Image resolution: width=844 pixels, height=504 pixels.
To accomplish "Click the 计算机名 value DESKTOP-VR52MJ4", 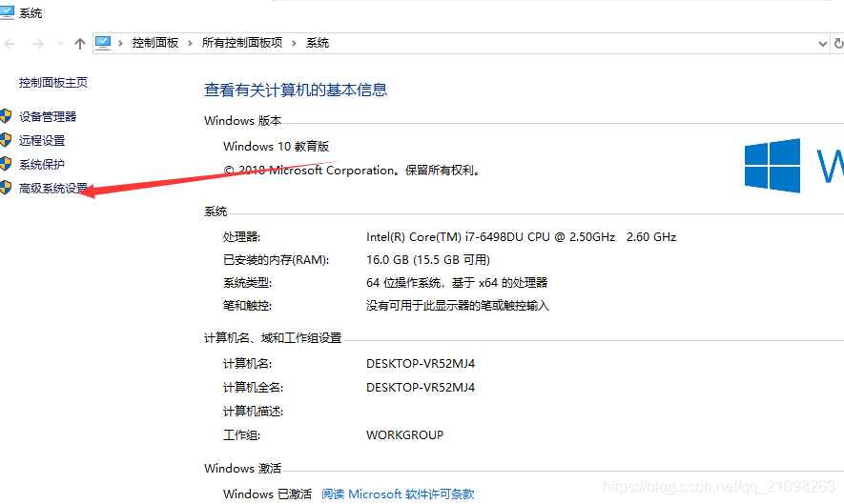I will click(421, 364).
